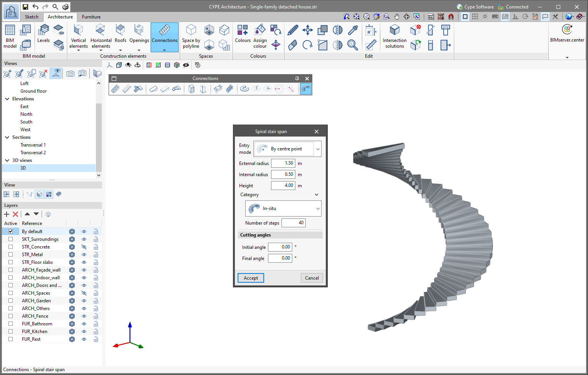Click the Intersection solutions icon

click(x=394, y=37)
